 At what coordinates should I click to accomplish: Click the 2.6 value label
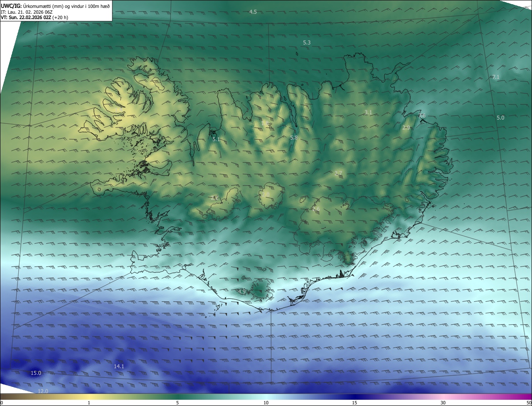pos(315,209)
